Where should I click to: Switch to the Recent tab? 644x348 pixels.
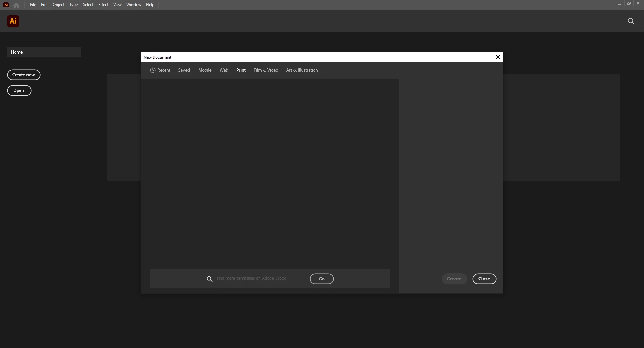(160, 70)
